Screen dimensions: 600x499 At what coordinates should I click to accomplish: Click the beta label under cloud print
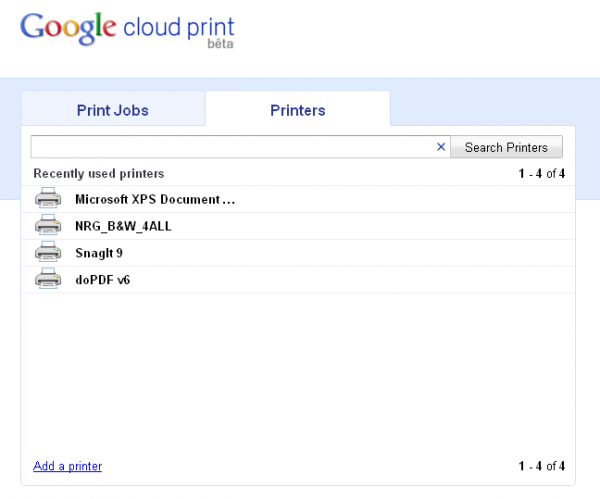coord(220,45)
